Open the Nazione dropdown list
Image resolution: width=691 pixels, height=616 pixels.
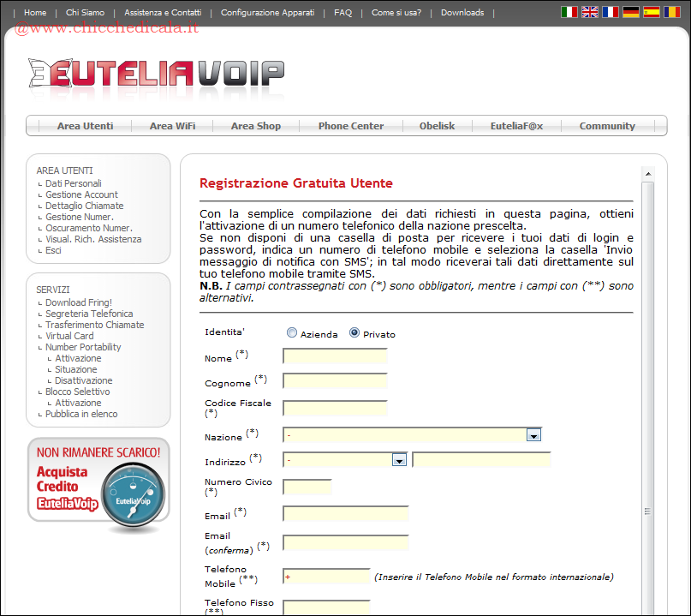pos(533,435)
